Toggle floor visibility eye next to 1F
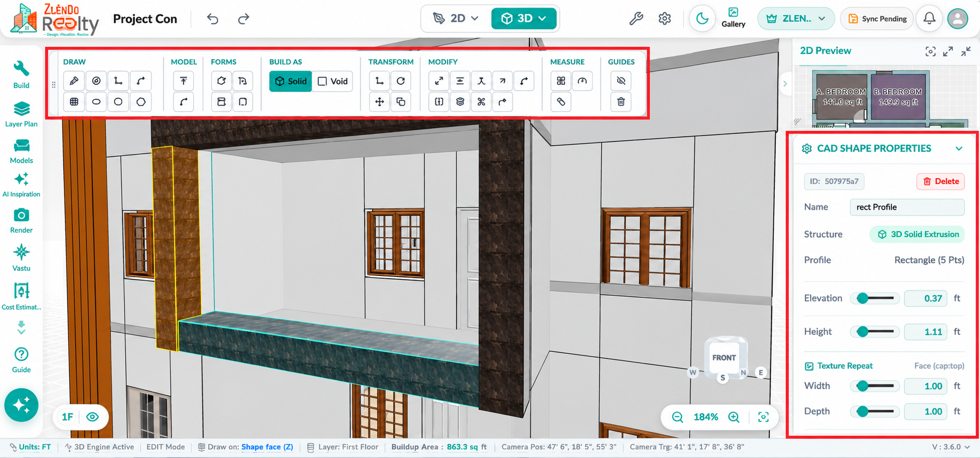 pyautogui.click(x=92, y=417)
